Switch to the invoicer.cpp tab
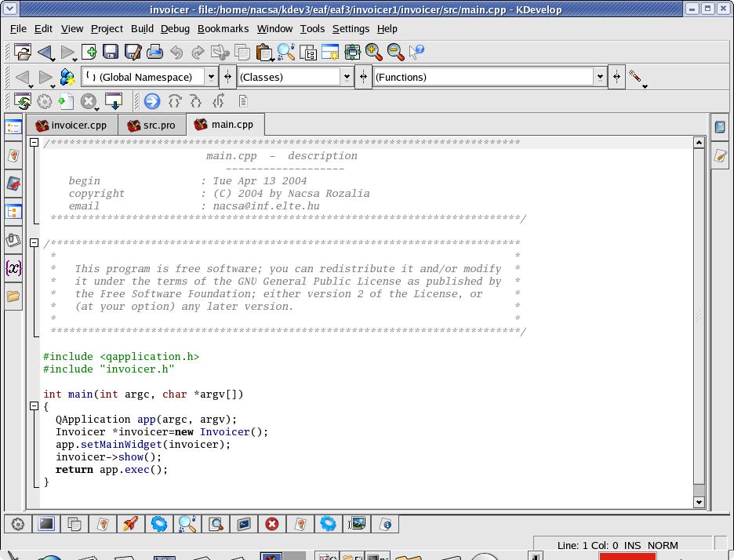This screenshot has width=734, height=560. [x=71, y=125]
